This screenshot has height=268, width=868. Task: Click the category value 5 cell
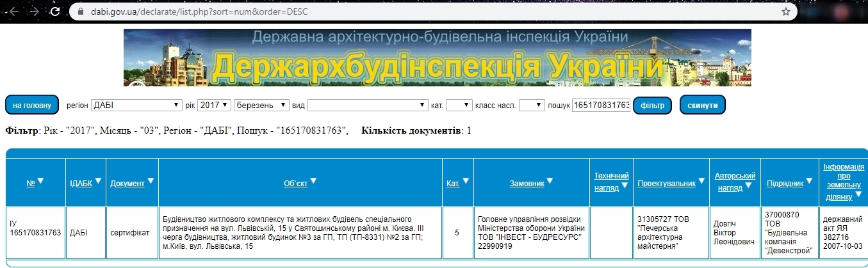pos(457,233)
